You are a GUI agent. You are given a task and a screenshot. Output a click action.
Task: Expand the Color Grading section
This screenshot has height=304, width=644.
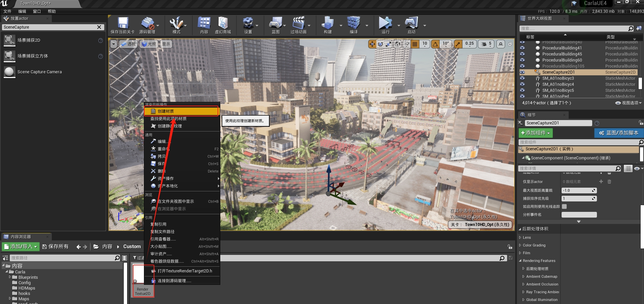coord(534,245)
